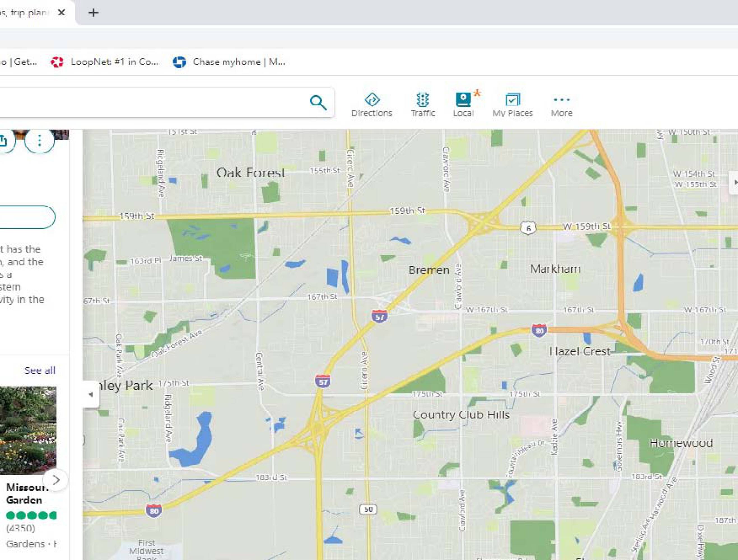Click inside the map search box
738x560 pixels.
[x=150, y=102]
